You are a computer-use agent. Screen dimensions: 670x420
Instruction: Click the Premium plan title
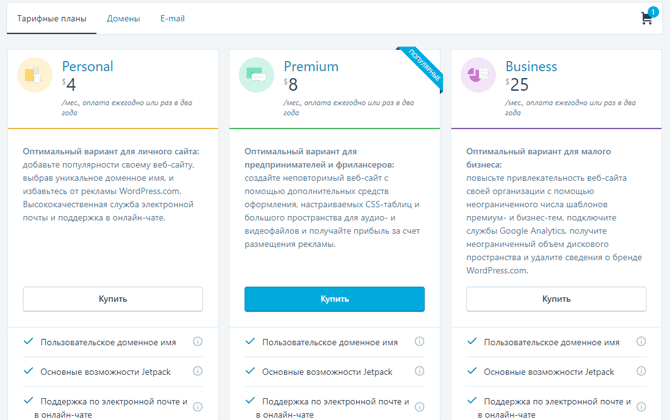(311, 66)
